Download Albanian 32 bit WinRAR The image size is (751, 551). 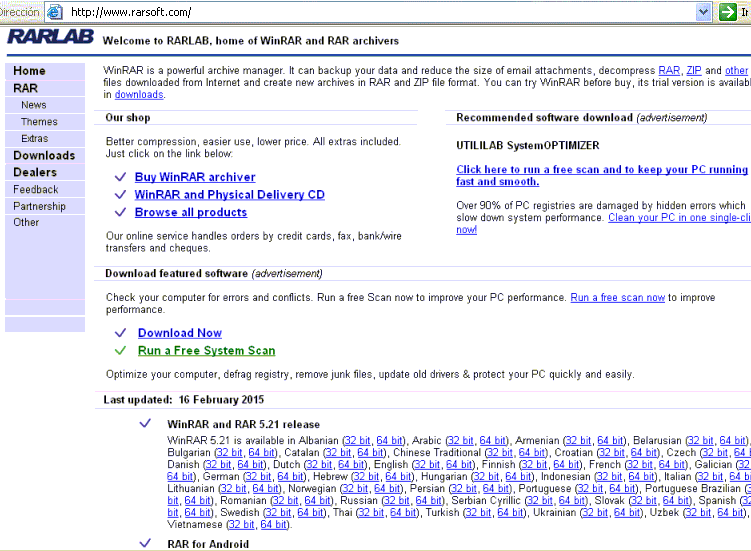(357, 440)
